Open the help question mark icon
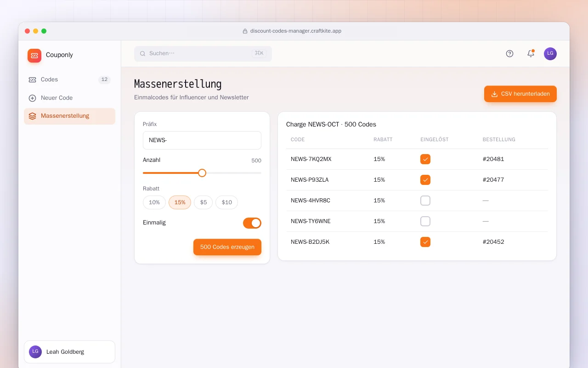Viewport: 588px width, 368px height. 509,54
